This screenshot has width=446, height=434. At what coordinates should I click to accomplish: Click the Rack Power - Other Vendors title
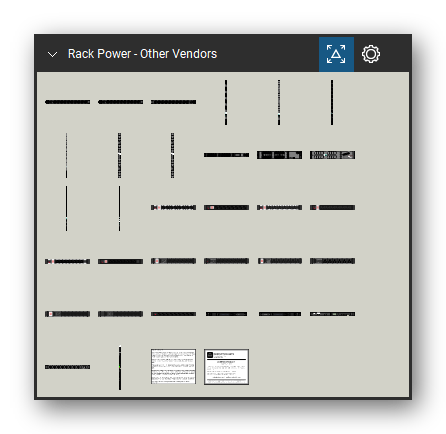tap(142, 54)
